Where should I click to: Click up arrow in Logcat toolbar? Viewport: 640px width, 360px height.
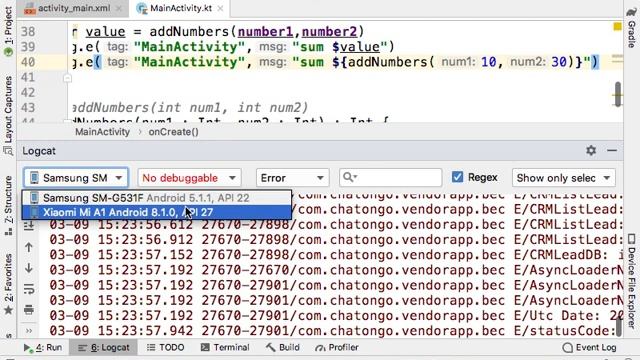[29, 247]
